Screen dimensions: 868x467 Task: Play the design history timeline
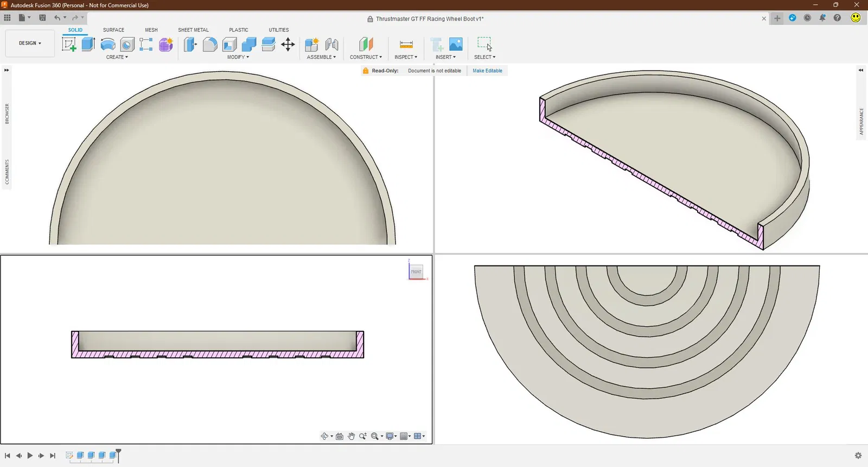(30, 456)
